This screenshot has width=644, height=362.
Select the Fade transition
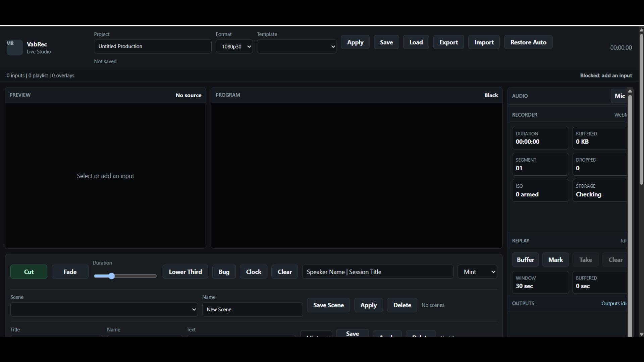[x=70, y=272]
